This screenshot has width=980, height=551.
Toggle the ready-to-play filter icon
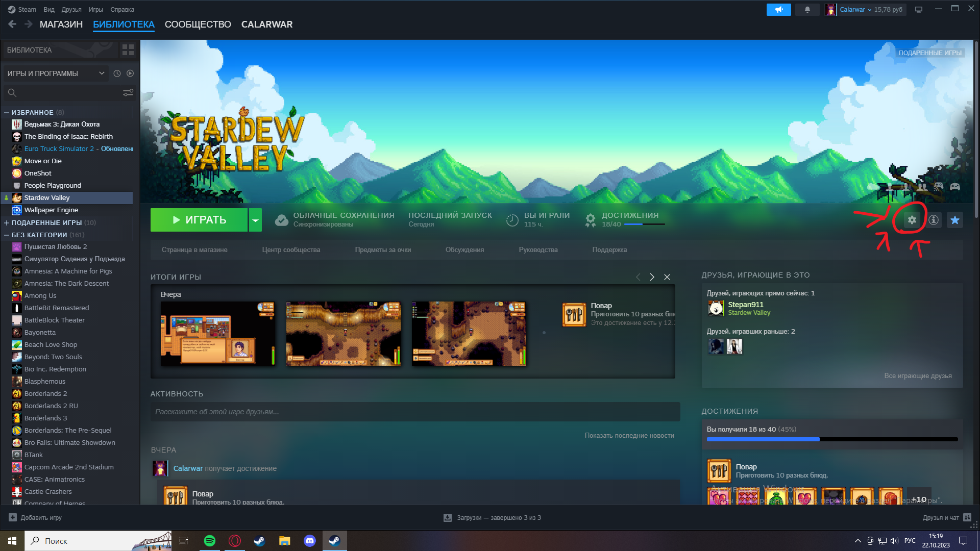pyautogui.click(x=130, y=73)
